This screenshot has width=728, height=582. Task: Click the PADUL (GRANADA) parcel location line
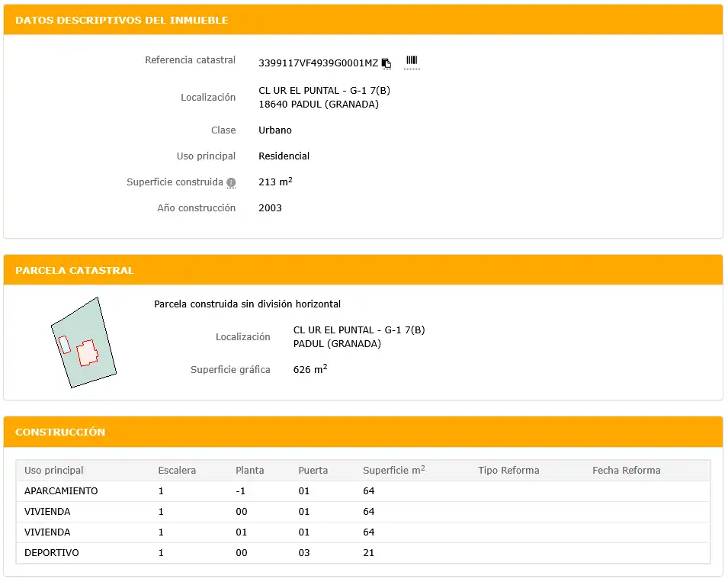click(x=337, y=344)
